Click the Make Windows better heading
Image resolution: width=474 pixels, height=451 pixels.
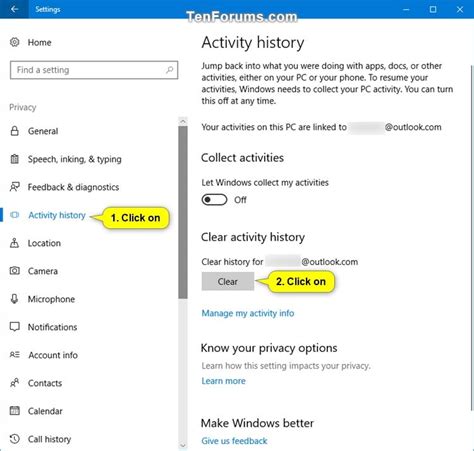pyautogui.click(x=257, y=423)
